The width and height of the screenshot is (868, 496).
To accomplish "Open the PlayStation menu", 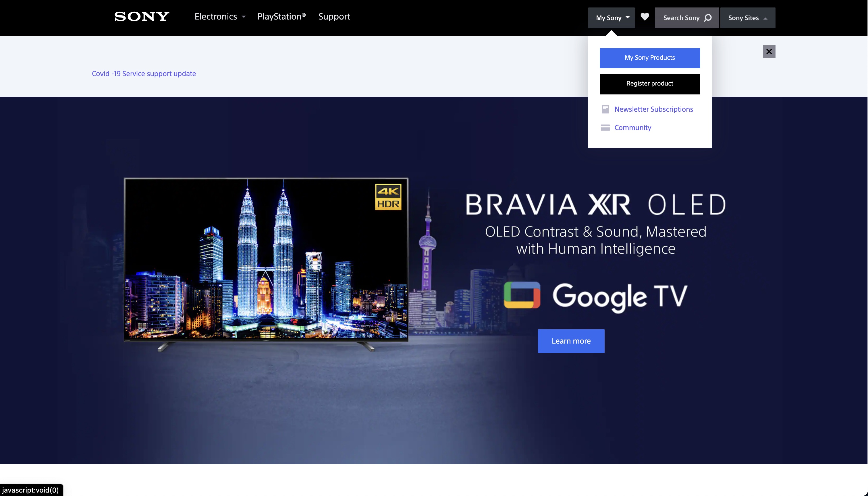I will point(281,16).
